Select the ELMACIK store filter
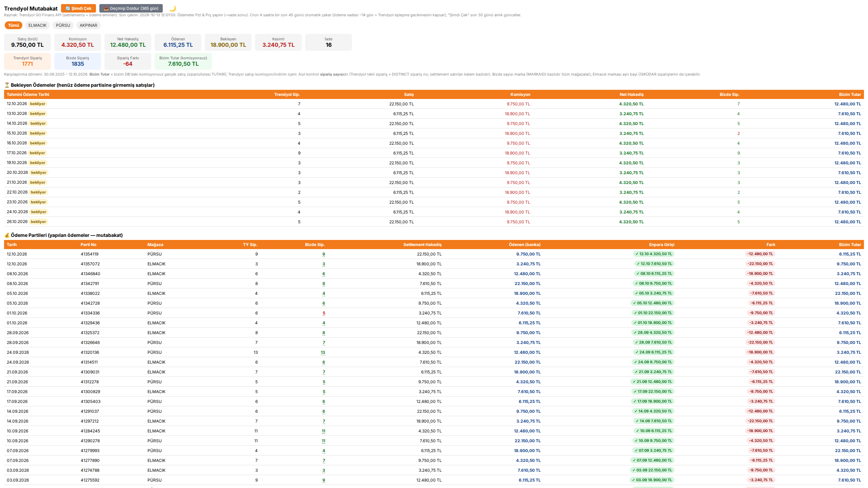The image size is (868, 488). click(x=37, y=25)
